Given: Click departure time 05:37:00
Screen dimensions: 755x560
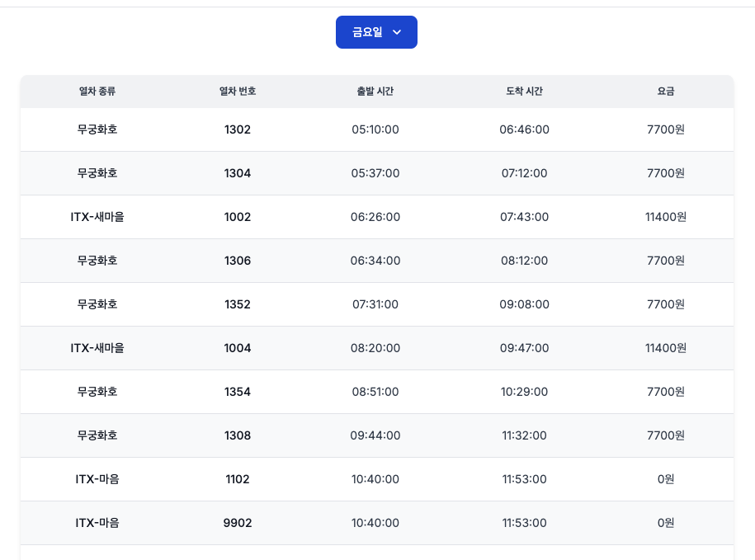Looking at the screenshot, I should [375, 173].
